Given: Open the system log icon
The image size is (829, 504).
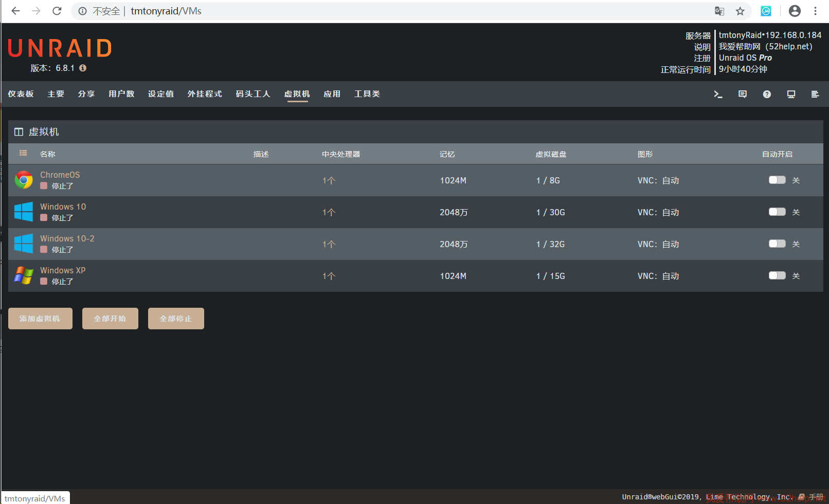Looking at the screenshot, I should (x=815, y=94).
